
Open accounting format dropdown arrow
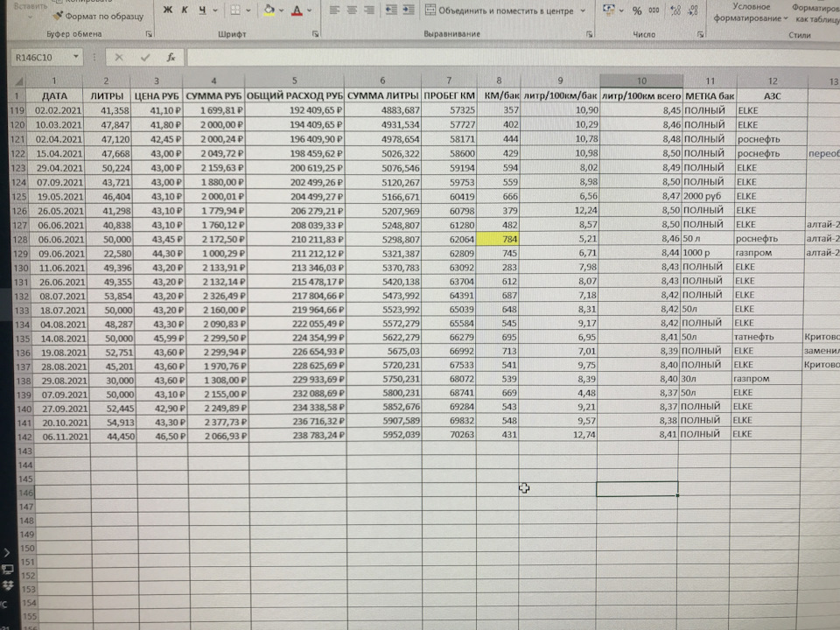(x=621, y=10)
